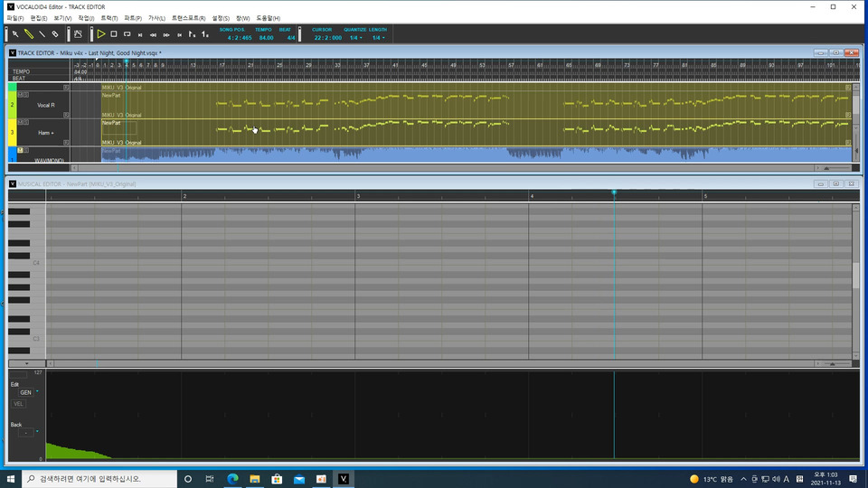Open the Lyrics menu (가사)
Screen dimensions: 868x488
tap(156, 18)
